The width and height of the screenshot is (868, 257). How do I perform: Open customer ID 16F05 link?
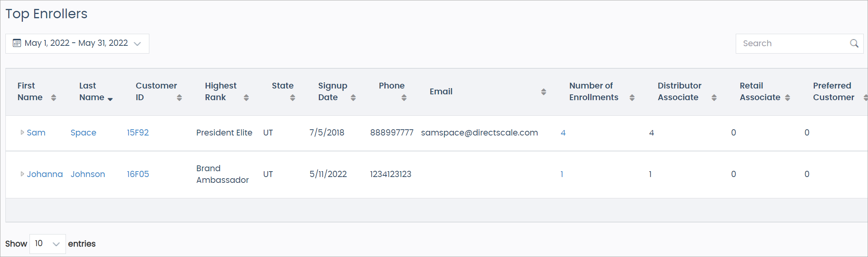(138, 174)
